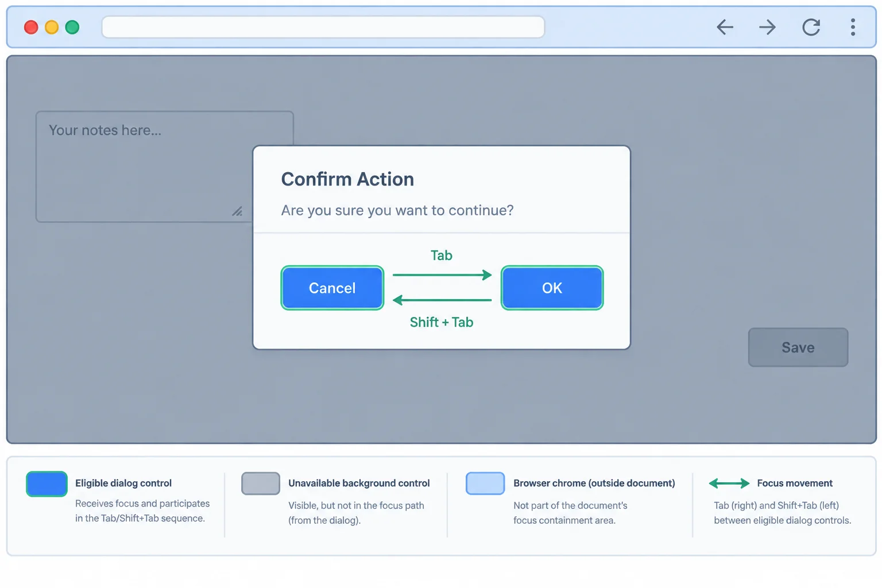882x588 pixels.
Task: Go forward with the browser forward arrow
Action: pyautogui.click(x=767, y=27)
